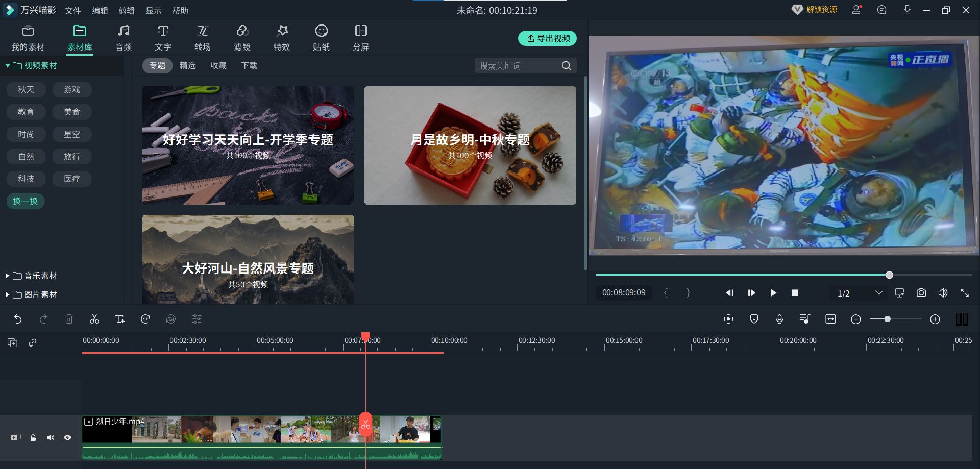Screen dimensions: 980x469
Task: Open the 月是故乡明-中秋专题 thumbnail
Action: point(470,145)
